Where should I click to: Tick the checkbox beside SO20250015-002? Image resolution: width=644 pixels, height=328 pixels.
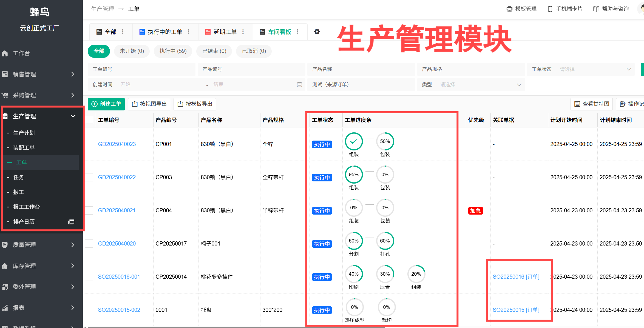pos(89,310)
